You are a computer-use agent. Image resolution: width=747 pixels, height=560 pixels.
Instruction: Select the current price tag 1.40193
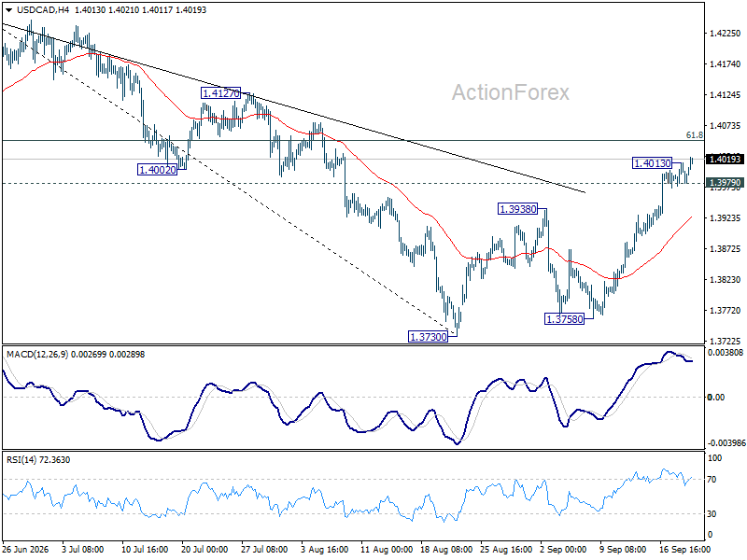(726, 159)
